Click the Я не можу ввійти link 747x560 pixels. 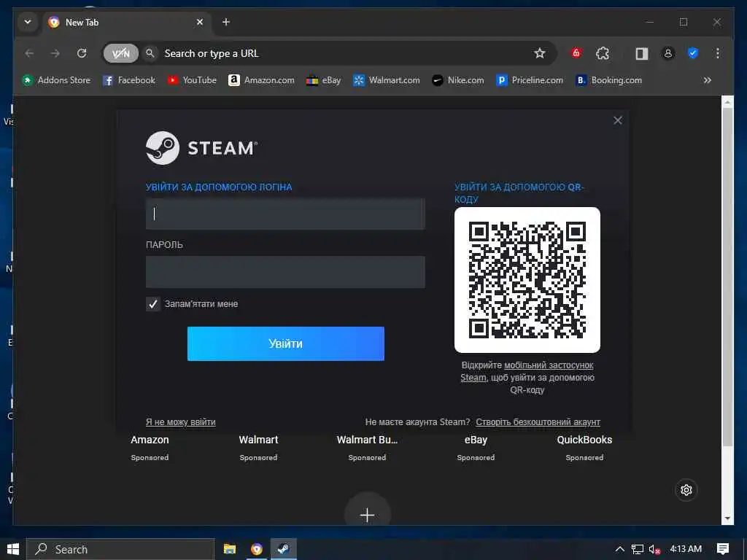point(181,422)
